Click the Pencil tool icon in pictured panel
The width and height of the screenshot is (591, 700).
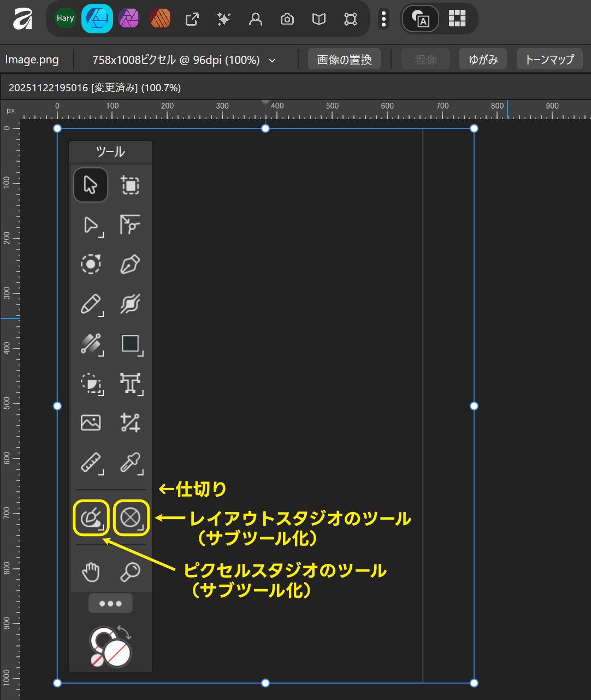(91, 304)
